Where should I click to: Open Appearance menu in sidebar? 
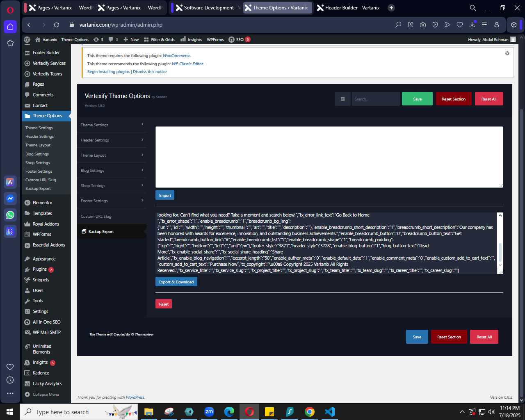44,259
